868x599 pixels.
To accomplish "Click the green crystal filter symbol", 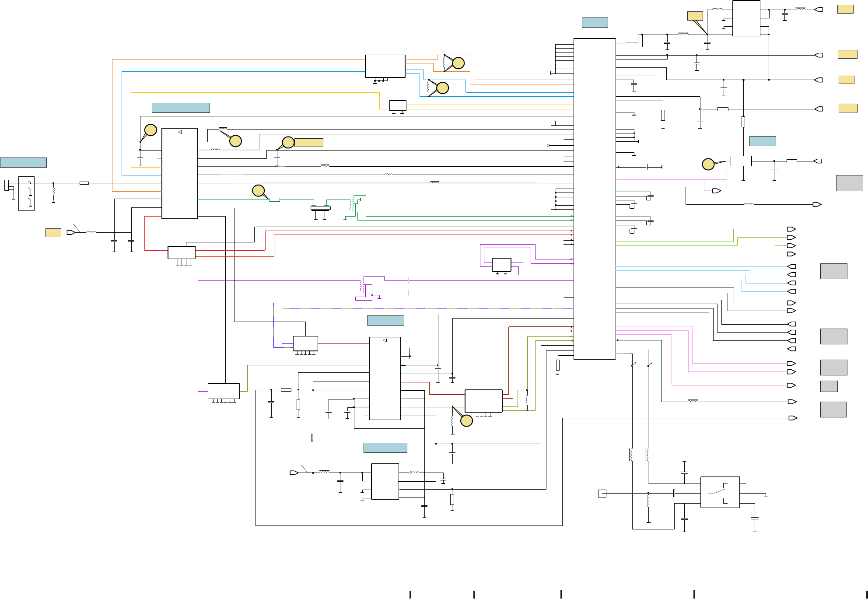I will point(321,208).
